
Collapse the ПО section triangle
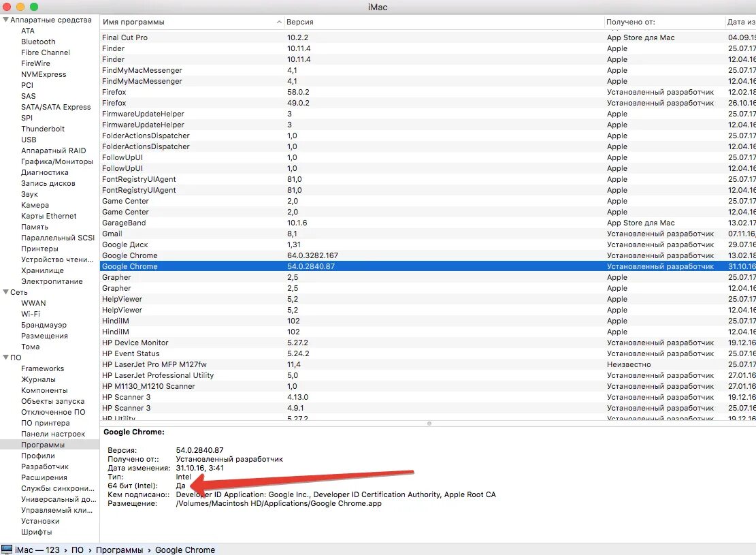tap(6, 358)
